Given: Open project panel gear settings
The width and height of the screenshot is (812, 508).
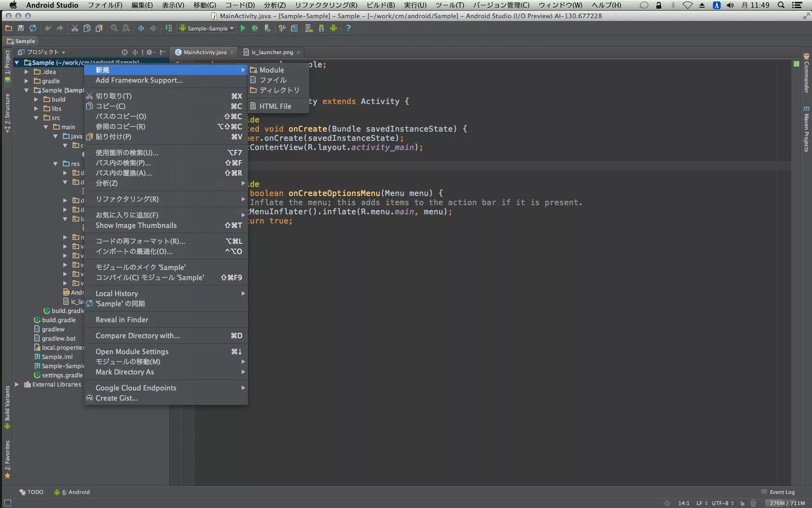Looking at the screenshot, I should point(150,52).
